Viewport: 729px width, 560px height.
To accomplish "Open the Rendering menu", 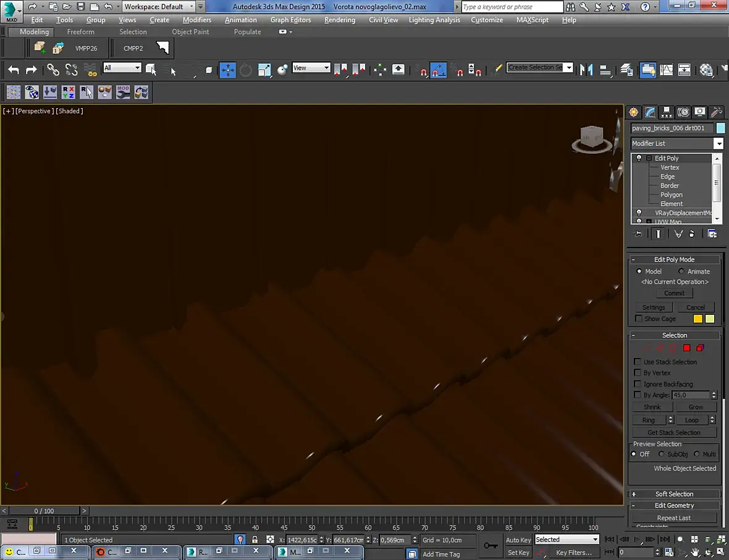I will (339, 20).
